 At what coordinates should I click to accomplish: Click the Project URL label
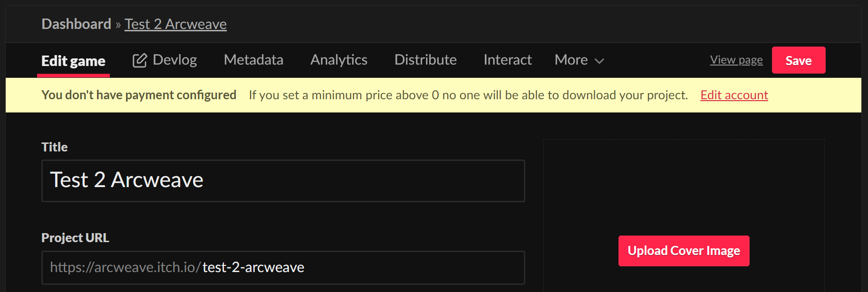[x=75, y=237]
